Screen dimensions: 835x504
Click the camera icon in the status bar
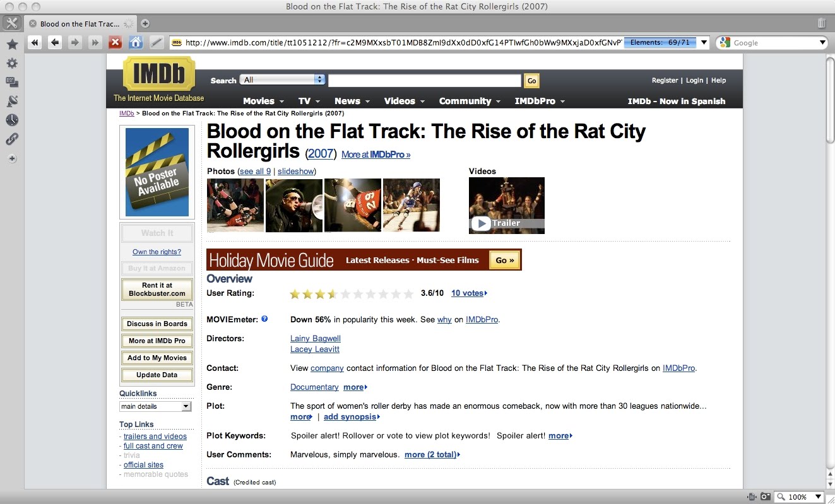point(765,497)
